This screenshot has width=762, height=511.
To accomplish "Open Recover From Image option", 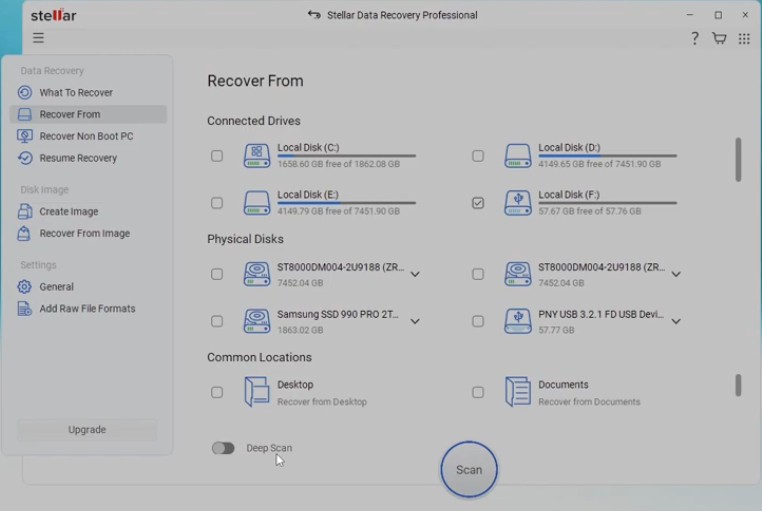I will click(88, 233).
